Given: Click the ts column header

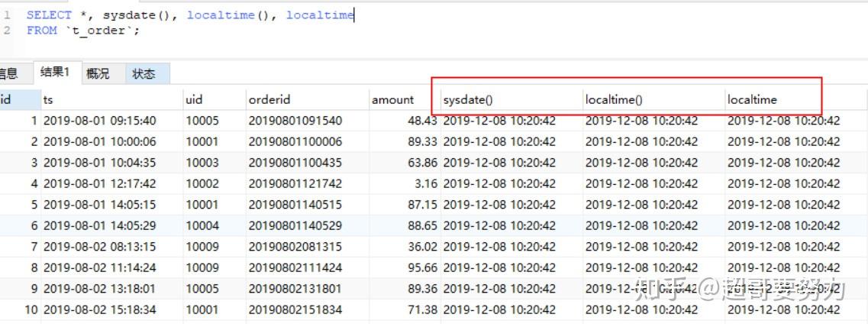Looking at the screenshot, I should coord(48,99).
